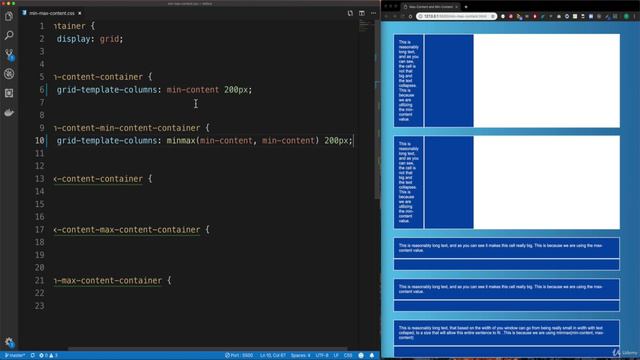Click the CSS language mode selector
640x360 pixels.
click(x=348, y=356)
